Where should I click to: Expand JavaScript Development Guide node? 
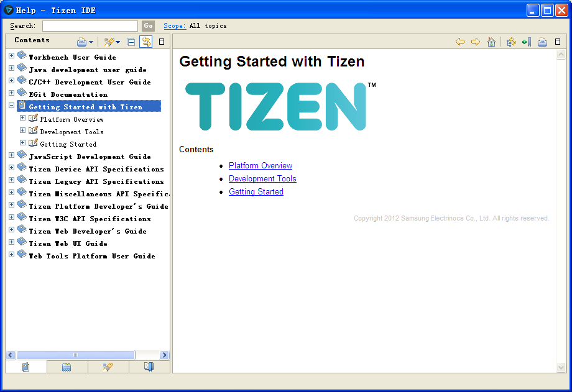tap(12, 155)
